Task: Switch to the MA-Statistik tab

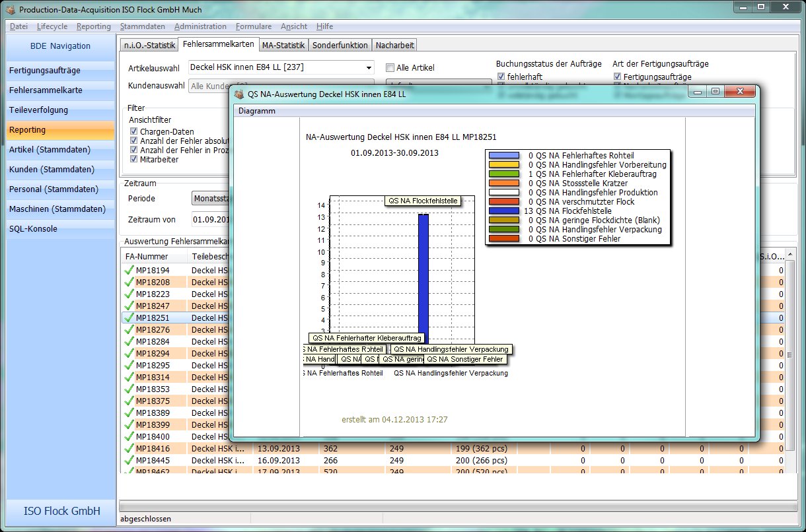Action: click(283, 45)
